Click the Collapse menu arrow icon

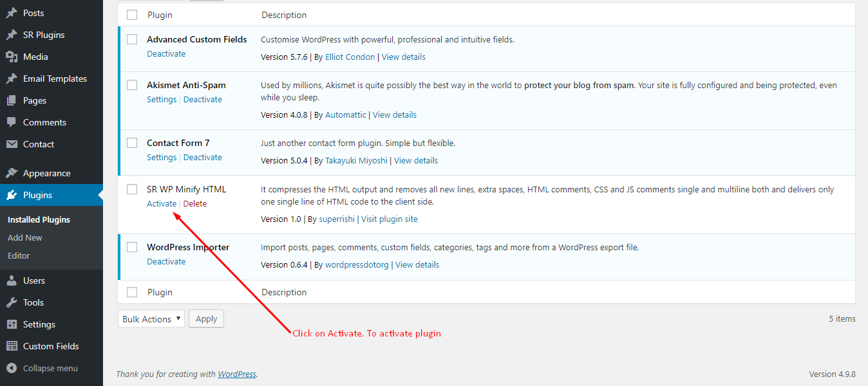pyautogui.click(x=12, y=368)
